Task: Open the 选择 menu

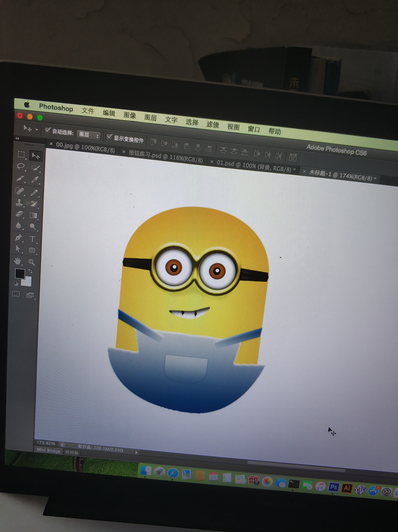Action: 192,122
